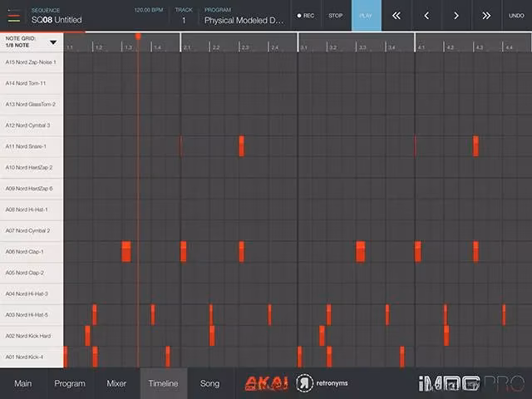
Task: Select the Clap-1 note at 2.1
Action: 183,252
